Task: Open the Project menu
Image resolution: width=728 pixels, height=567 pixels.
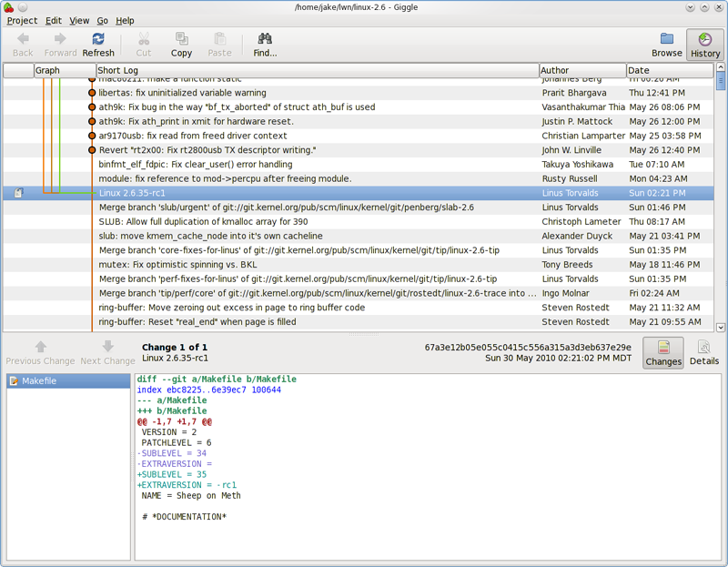Action: tap(22, 20)
